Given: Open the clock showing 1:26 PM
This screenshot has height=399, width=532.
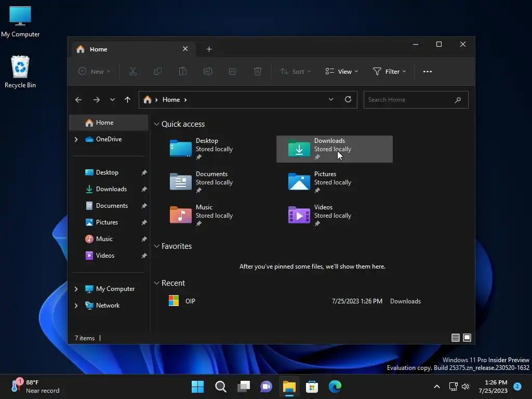Looking at the screenshot, I should [x=494, y=387].
